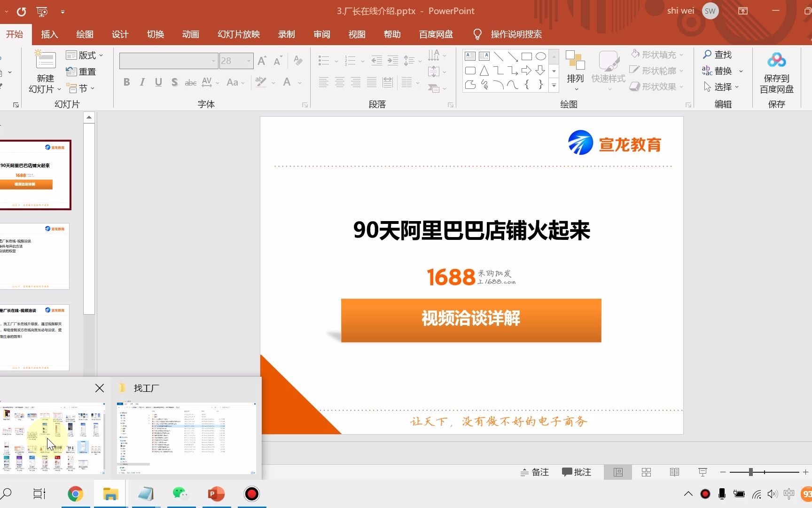Open Shape Effects (形状效果) dropdown
The width and height of the screenshot is (812, 508).
point(657,87)
